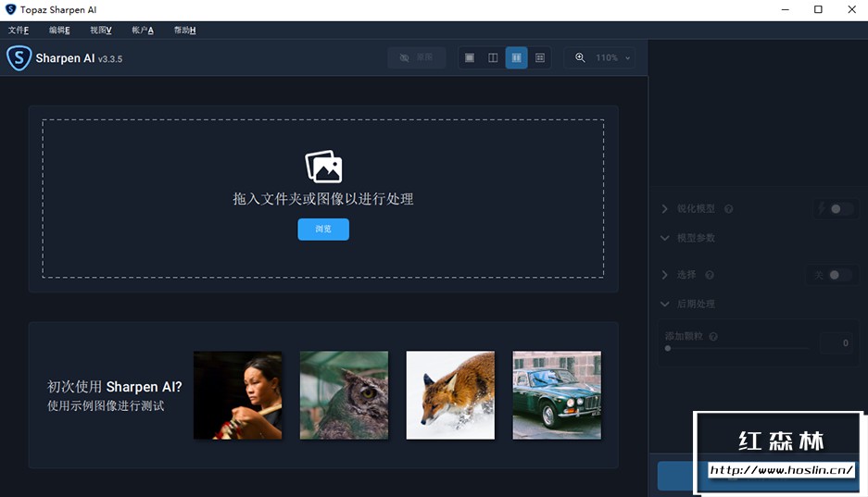Image resolution: width=868 pixels, height=497 pixels.
Task: Click the 添加颗粒 value field showing 0
Action: (836, 342)
